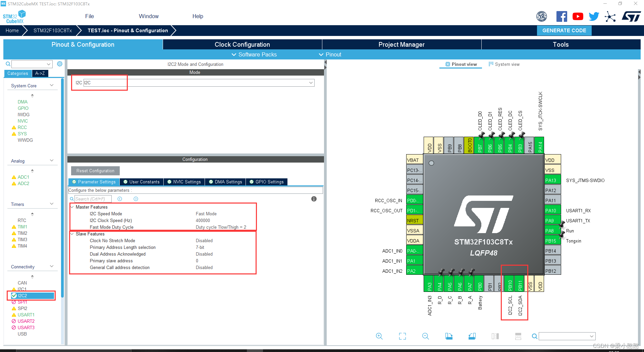Switch to Tools tab

pos(561,44)
